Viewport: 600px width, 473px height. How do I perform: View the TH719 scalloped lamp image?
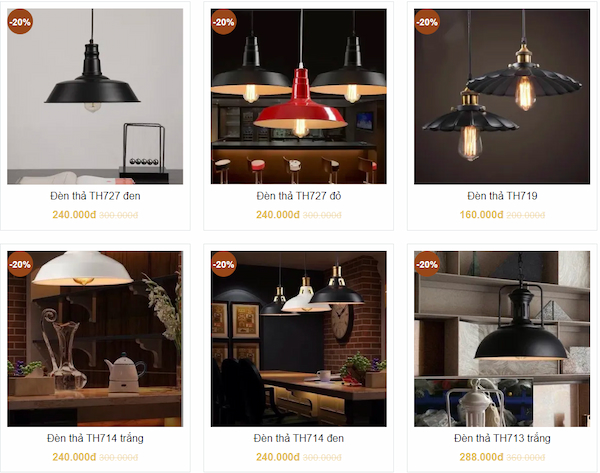click(502, 96)
